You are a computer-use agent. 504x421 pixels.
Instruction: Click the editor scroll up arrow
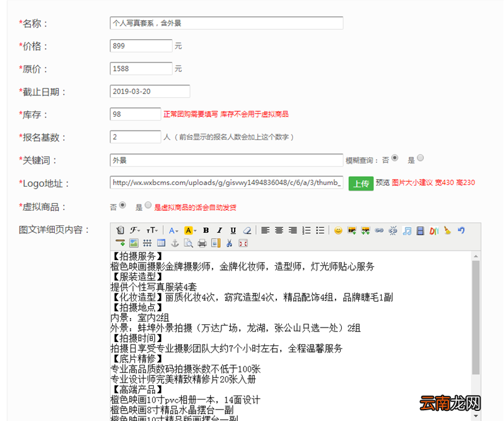(476, 256)
